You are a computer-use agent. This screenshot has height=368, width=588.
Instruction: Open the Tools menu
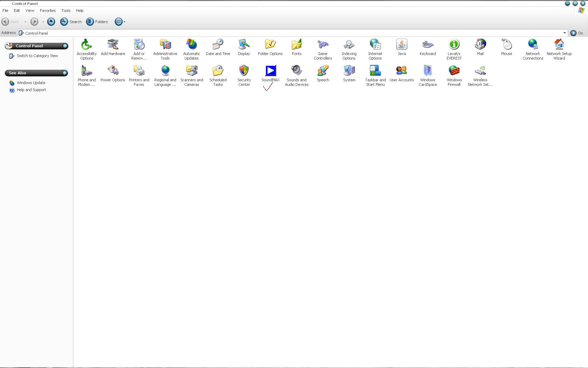pos(66,11)
